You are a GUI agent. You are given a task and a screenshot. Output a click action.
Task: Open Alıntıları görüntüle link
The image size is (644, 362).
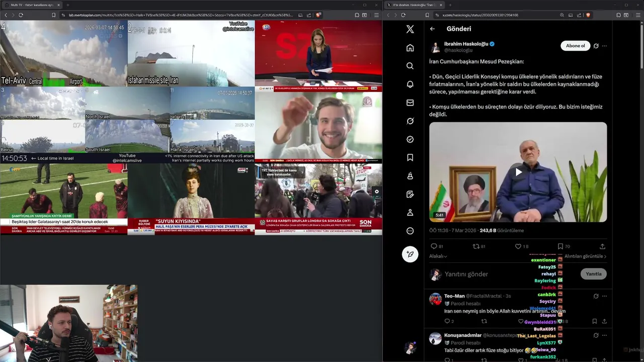585,256
